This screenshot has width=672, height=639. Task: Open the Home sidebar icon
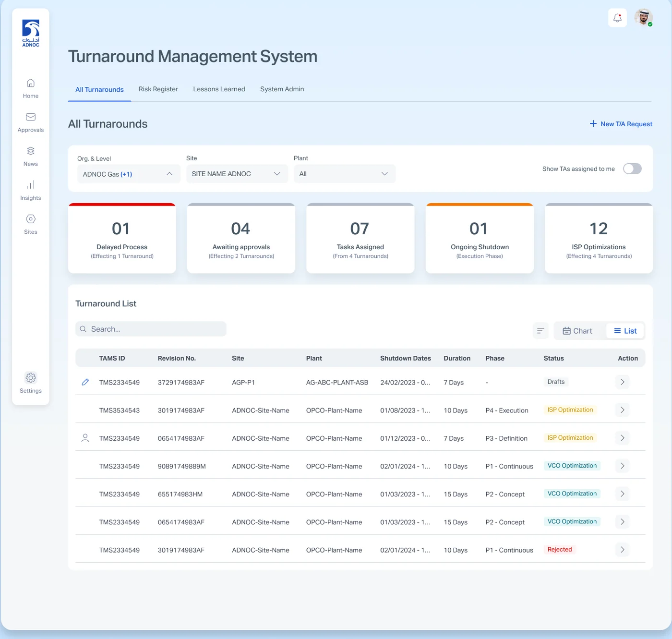coord(31,83)
